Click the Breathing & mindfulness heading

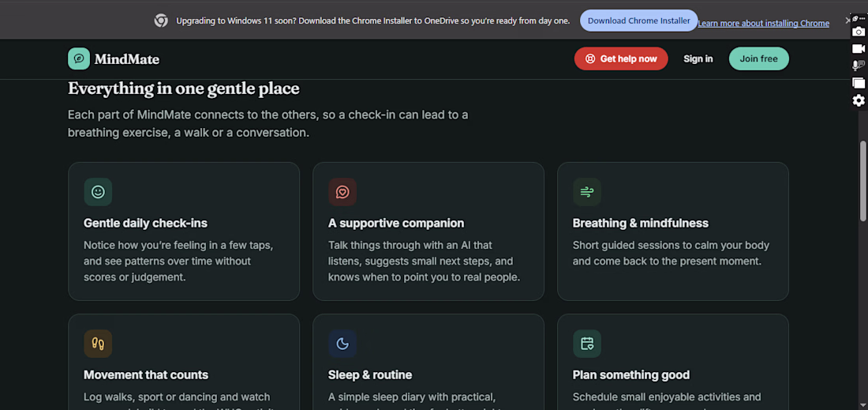tap(641, 224)
